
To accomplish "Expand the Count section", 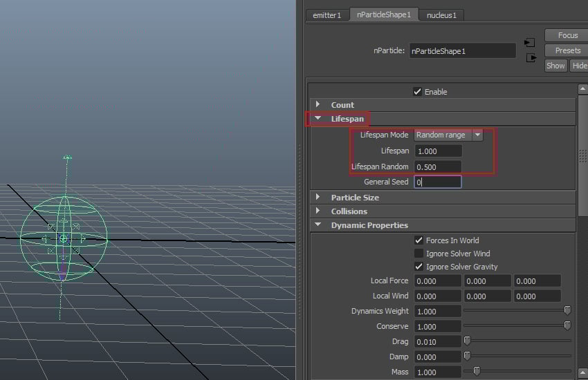I will click(318, 104).
